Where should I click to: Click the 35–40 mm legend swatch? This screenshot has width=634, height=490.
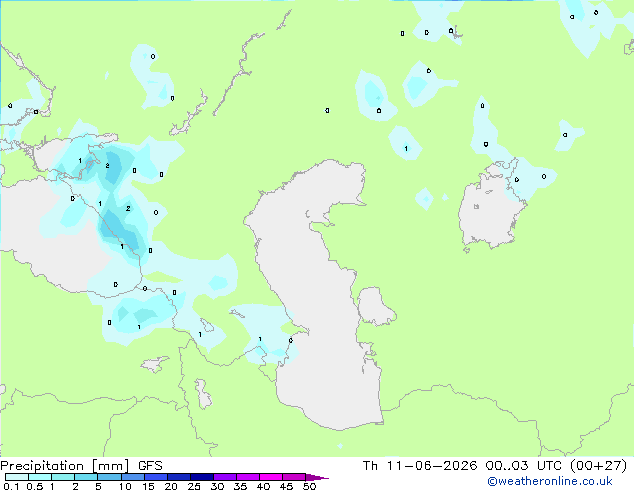[x=248, y=477]
